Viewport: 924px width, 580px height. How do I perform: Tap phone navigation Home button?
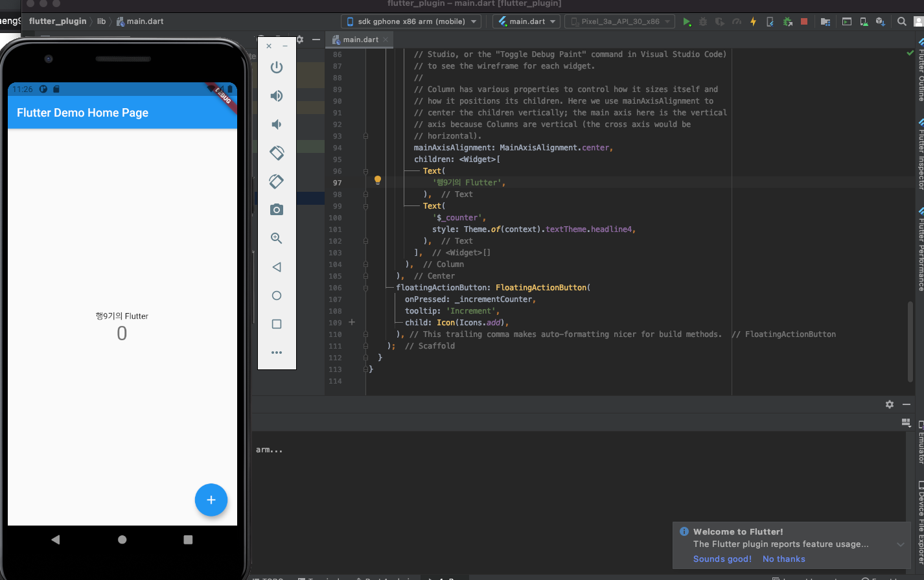click(x=122, y=539)
